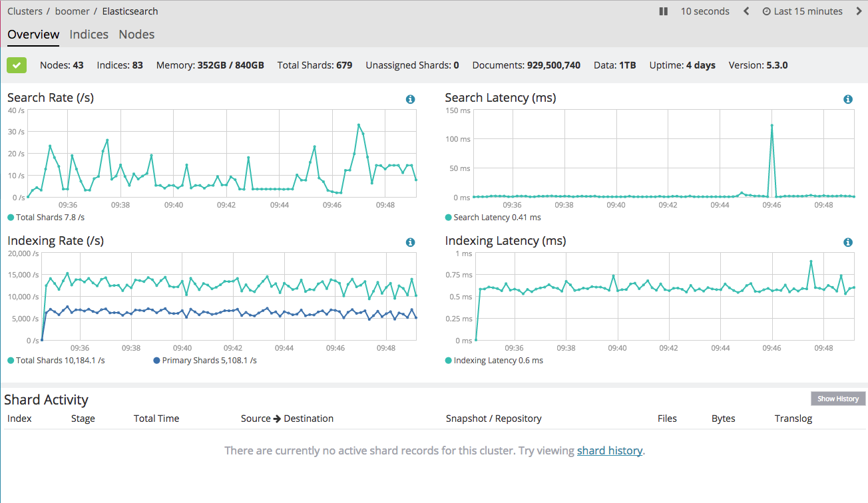868x503 pixels.
Task: Click the Nodes: 43 status entry
Action: 62,65
